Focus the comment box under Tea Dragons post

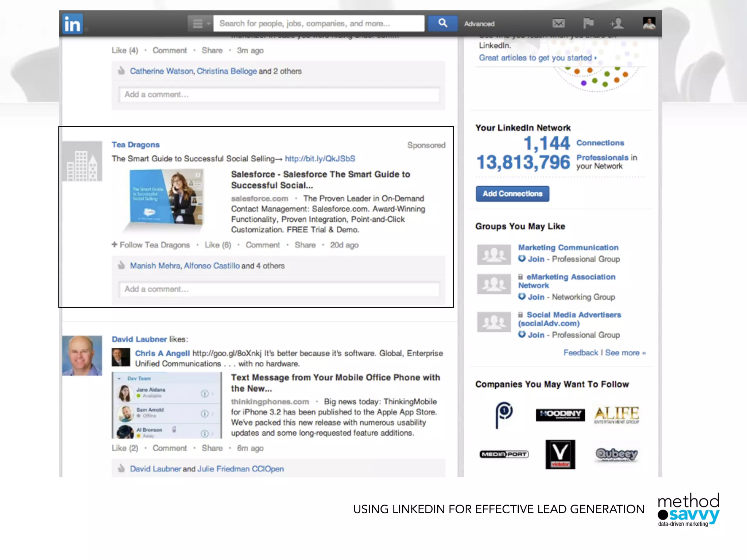pyautogui.click(x=279, y=289)
